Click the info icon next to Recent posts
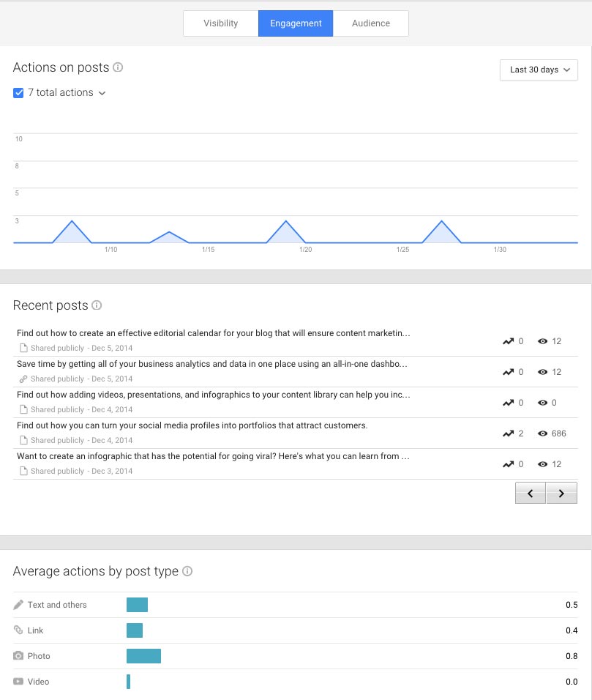 tap(98, 305)
